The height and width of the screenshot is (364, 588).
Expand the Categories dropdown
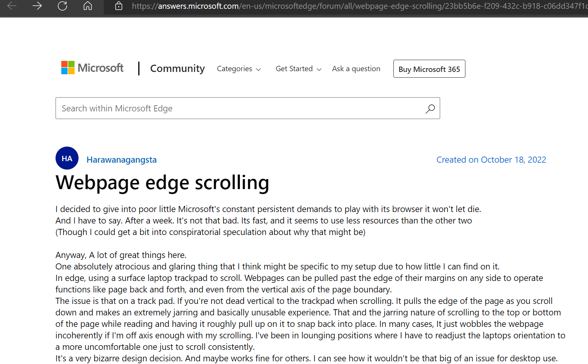[x=239, y=69]
